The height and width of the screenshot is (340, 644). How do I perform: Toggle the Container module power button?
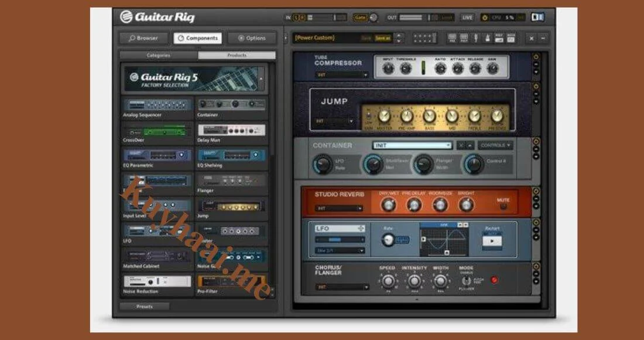[536, 142]
